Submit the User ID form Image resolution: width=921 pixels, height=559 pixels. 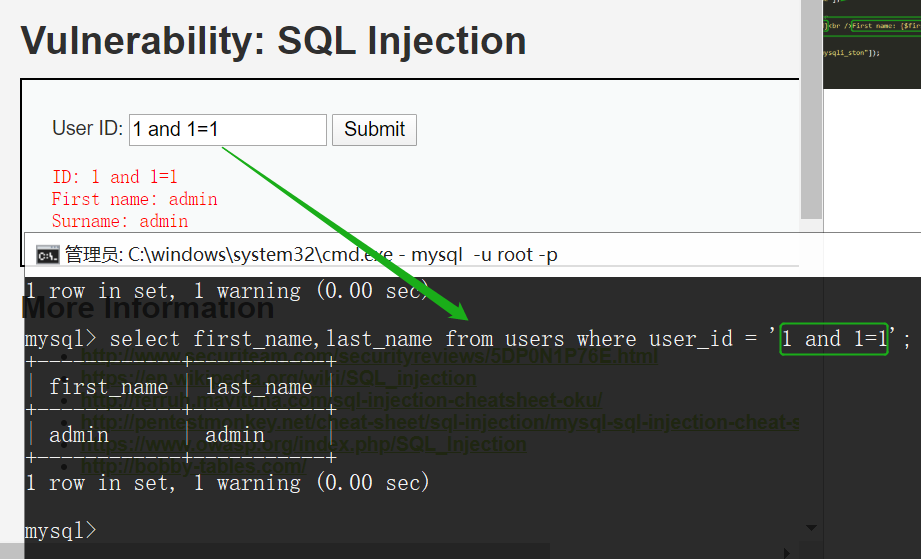[x=374, y=130]
